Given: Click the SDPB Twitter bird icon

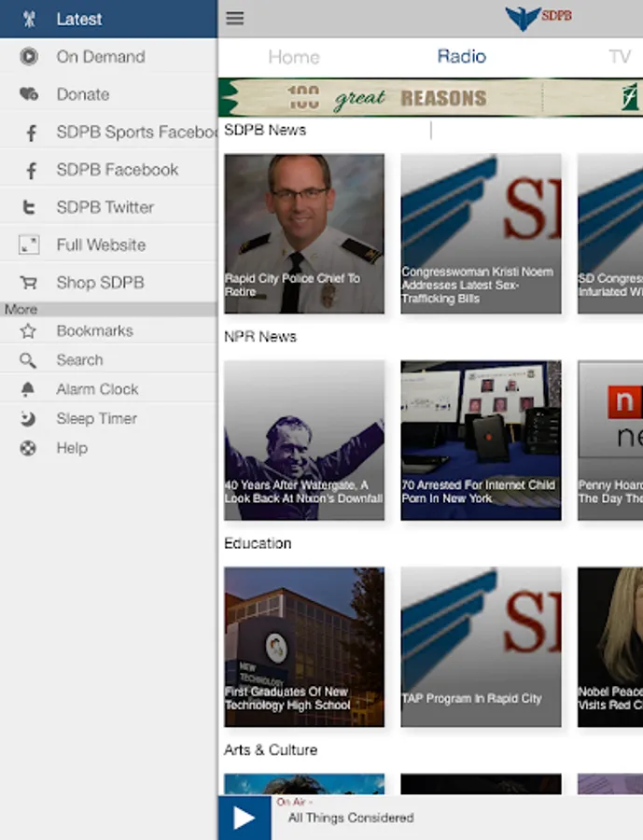Looking at the screenshot, I should (29, 207).
